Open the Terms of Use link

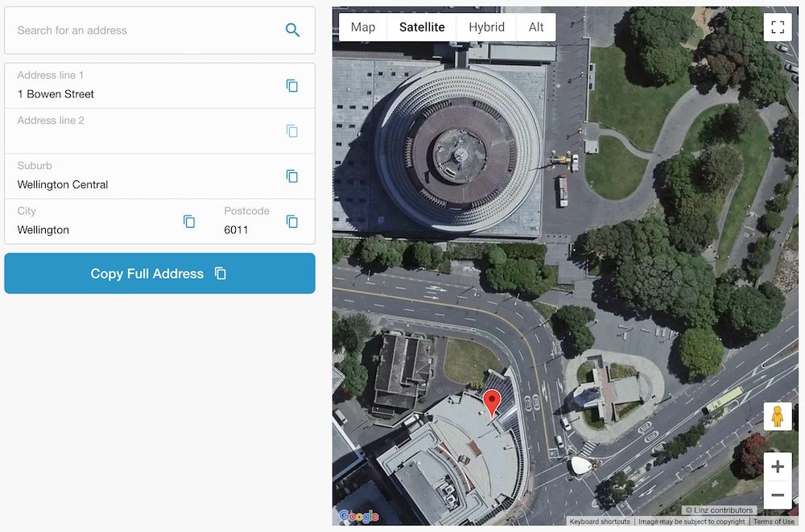[774, 521]
